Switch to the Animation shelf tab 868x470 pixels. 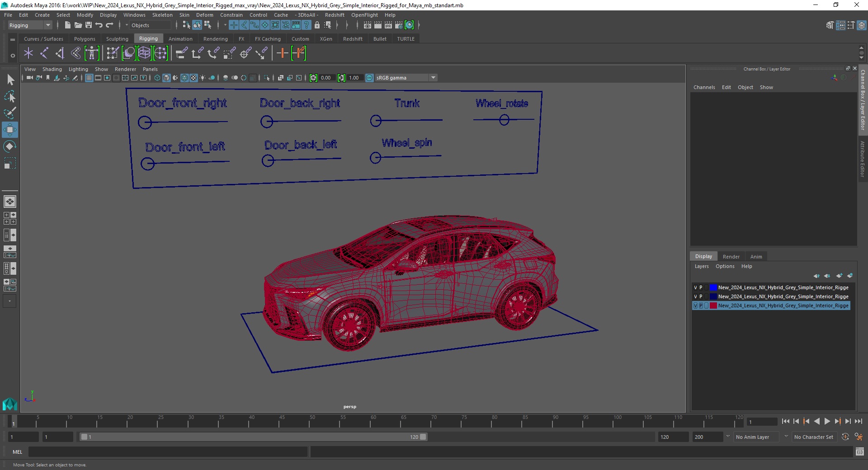pyautogui.click(x=180, y=39)
